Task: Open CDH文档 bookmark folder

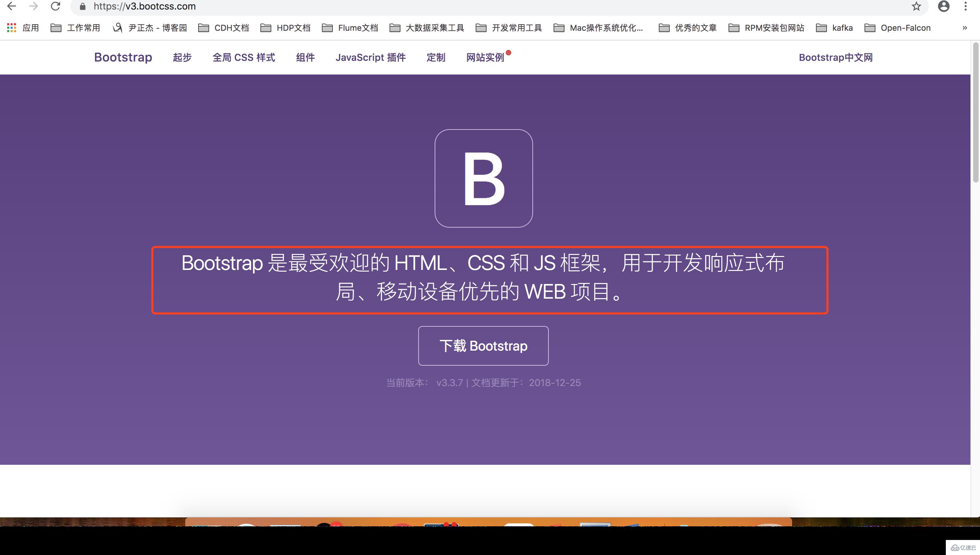Action: coord(223,28)
